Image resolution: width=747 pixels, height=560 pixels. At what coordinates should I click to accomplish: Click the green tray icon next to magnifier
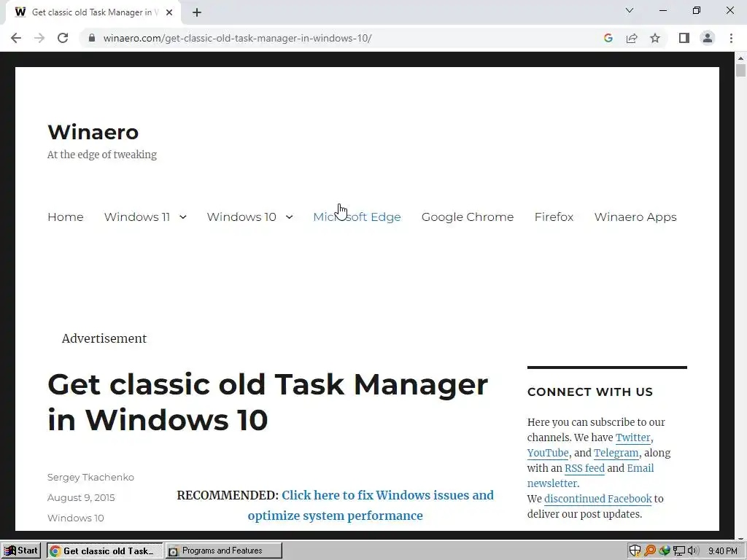tap(664, 551)
